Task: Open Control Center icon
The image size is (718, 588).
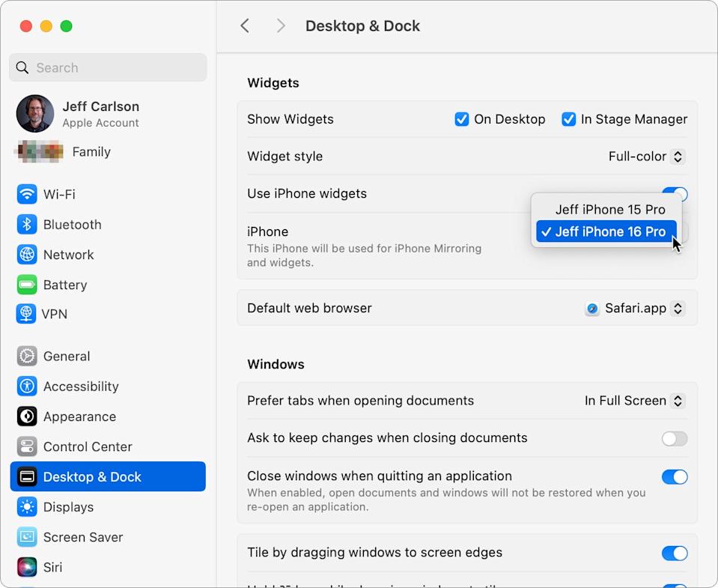Action: click(x=27, y=446)
